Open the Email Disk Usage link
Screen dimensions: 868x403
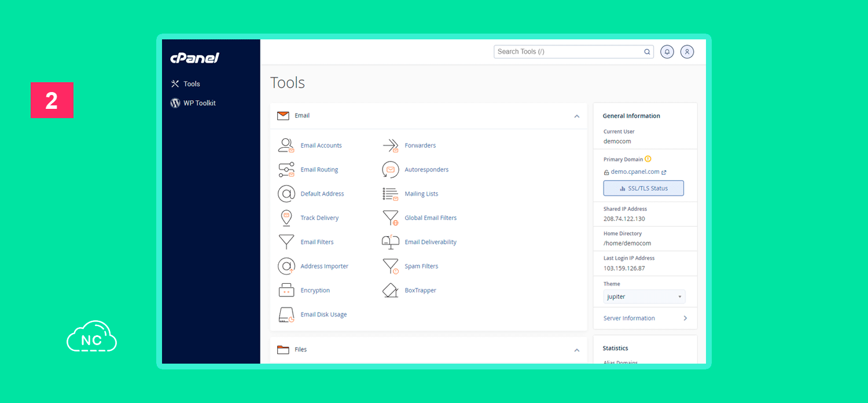(323, 315)
